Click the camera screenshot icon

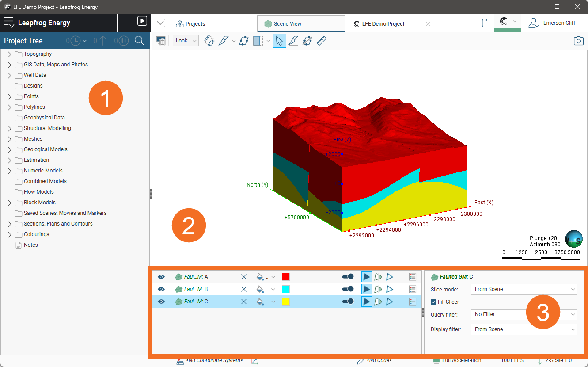coord(578,41)
